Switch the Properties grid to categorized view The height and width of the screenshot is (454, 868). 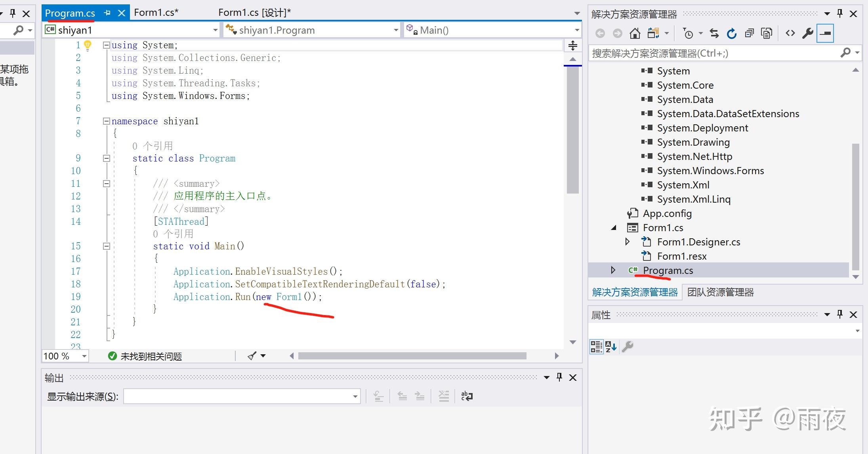tap(596, 347)
